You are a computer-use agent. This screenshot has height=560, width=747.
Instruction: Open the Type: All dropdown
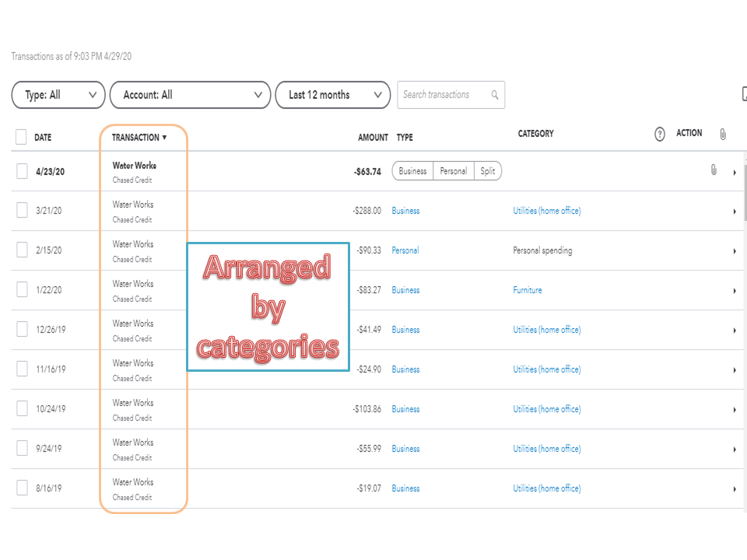pos(58,95)
